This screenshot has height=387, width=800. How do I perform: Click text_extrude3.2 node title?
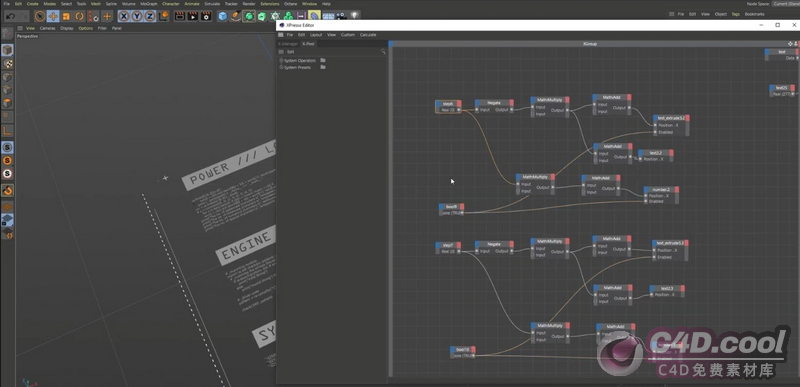(671, 118)
